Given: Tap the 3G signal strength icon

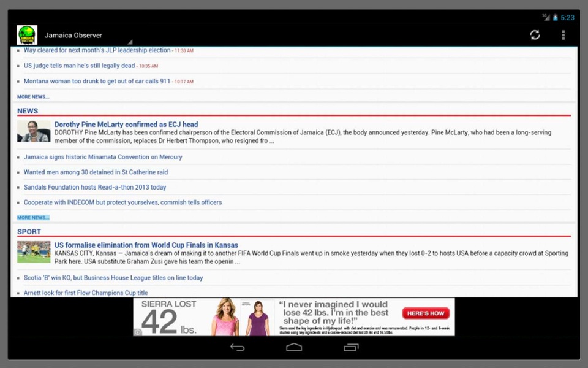Looking at the screenshot, I should [x=546, y=17].
